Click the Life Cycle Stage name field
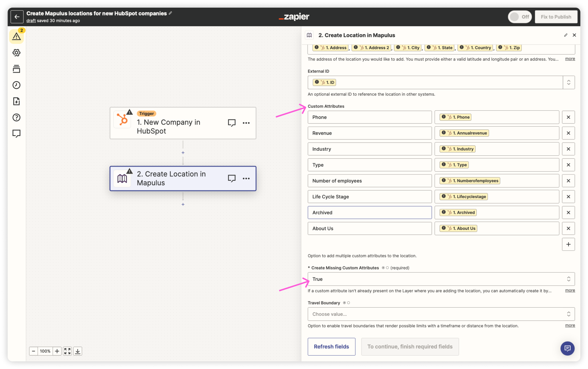This screenshot has height=369, width=588. tap(370, 196)
